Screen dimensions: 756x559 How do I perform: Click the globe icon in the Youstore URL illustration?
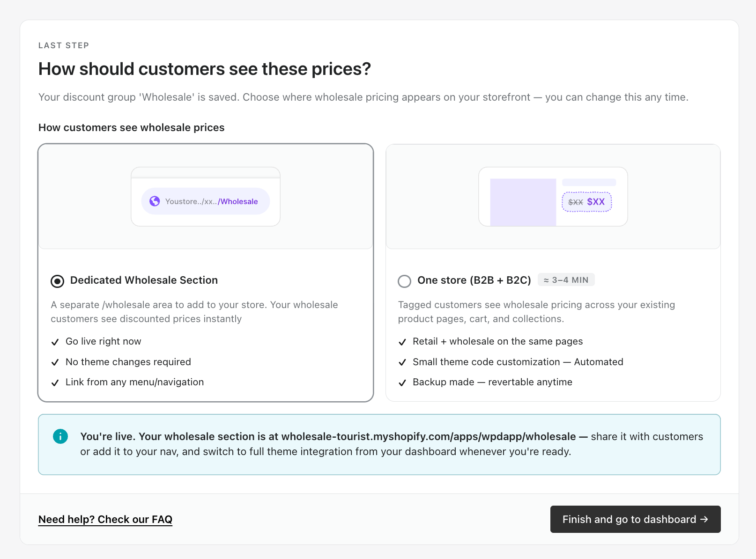(155, 201)
